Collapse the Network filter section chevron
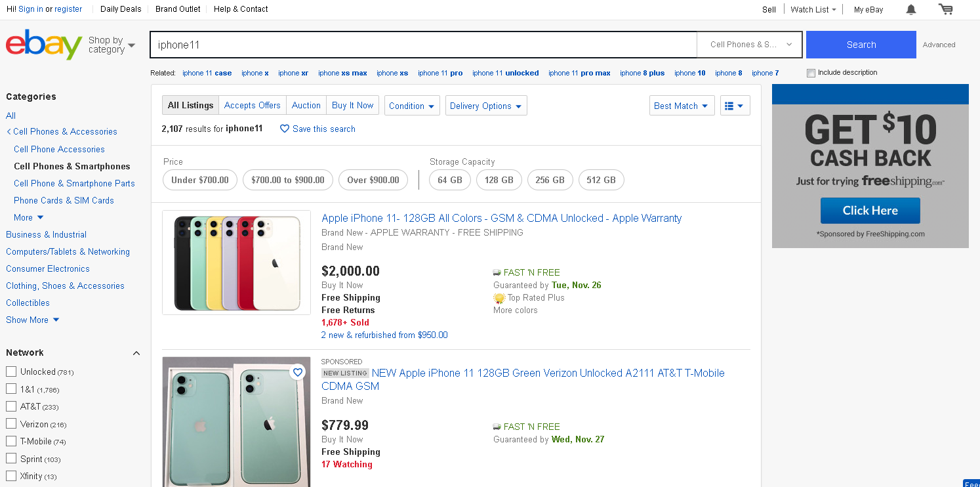Viewport: 980px width, 487px height. point(136,353)
